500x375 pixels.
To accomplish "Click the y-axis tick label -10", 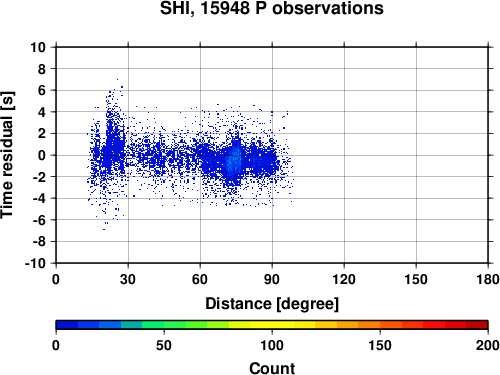I will (x=35, y=263).
